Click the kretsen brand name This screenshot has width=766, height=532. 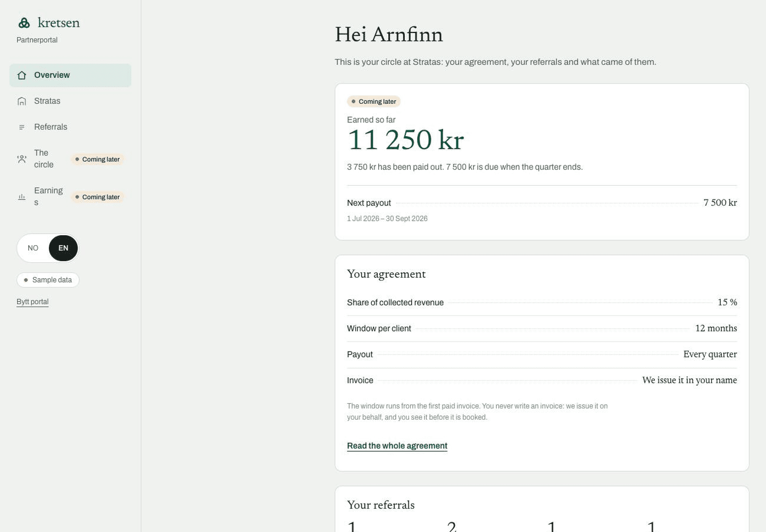click(59, 23)
